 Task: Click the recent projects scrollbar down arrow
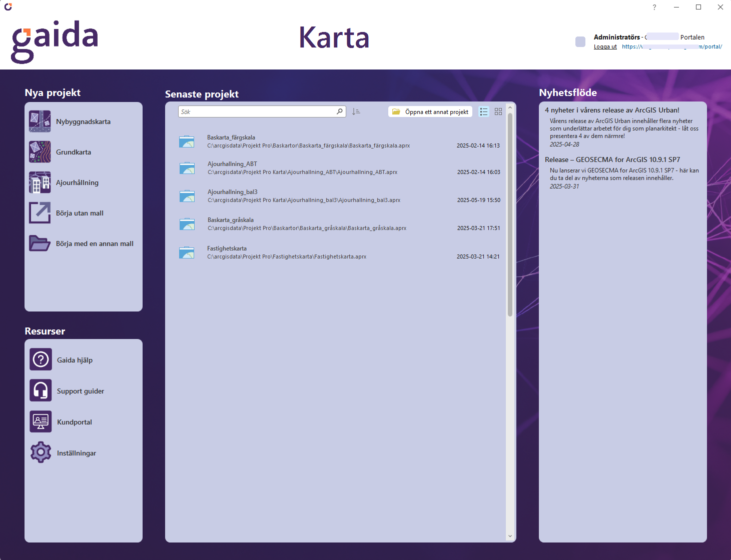pos(510,536)
